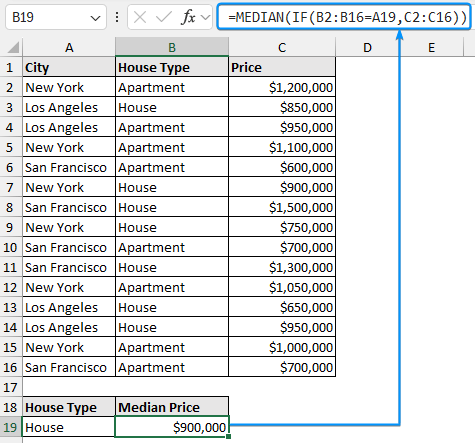Click San Francisco in row 11

click(x=69, y=267)
